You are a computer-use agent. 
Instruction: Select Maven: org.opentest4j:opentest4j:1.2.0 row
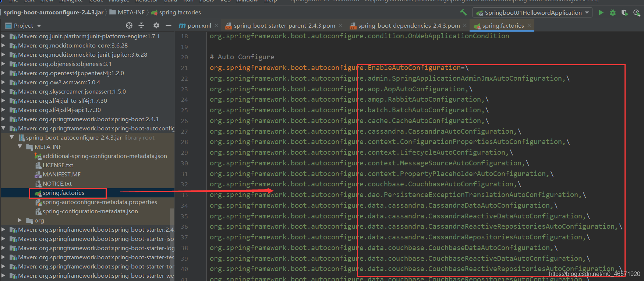pyautogui.click(x=88, y=73)
